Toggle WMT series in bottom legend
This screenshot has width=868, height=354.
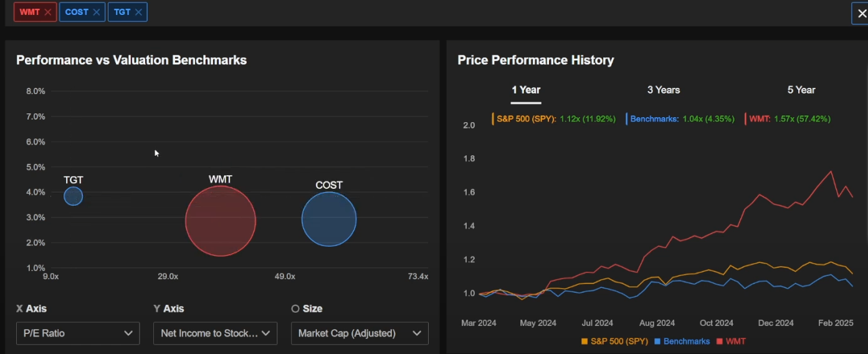(731, 342)
